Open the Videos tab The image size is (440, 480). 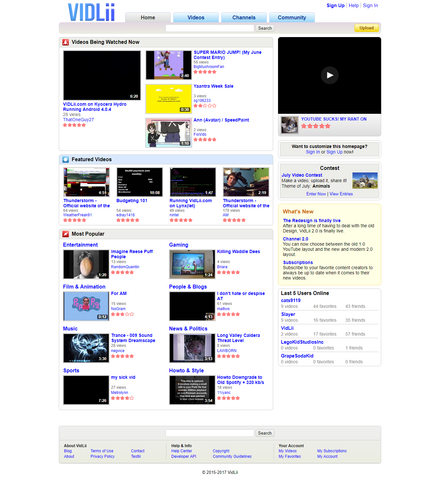point(196,18)
